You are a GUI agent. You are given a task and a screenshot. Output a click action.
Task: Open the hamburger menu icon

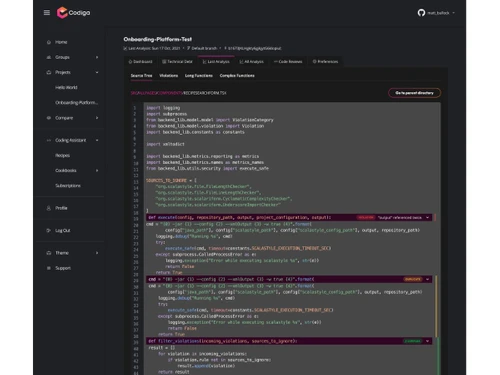(x=47, y=13)
